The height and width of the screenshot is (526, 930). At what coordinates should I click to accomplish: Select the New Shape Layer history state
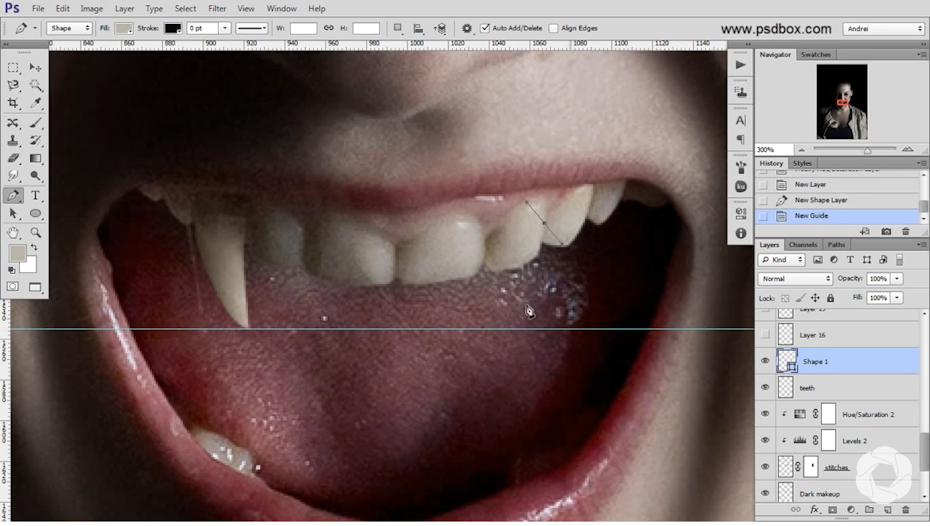821,200
